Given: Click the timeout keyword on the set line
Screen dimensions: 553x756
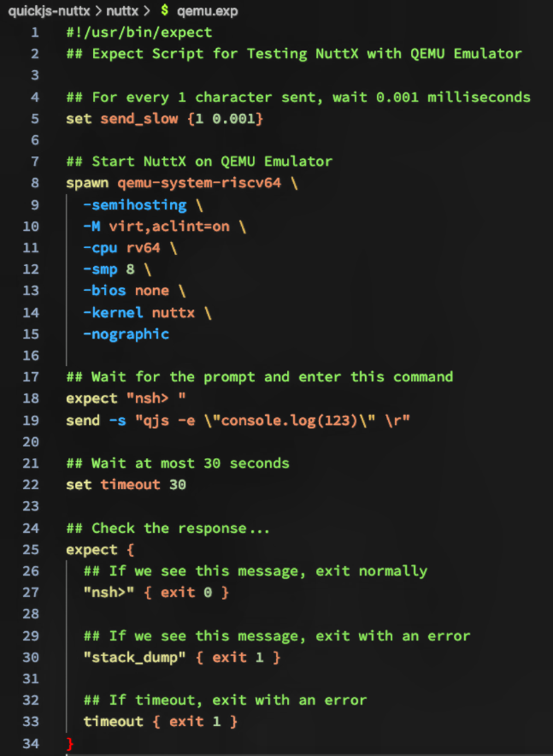Looking at the screenshot, I should (x=130, y=484).
